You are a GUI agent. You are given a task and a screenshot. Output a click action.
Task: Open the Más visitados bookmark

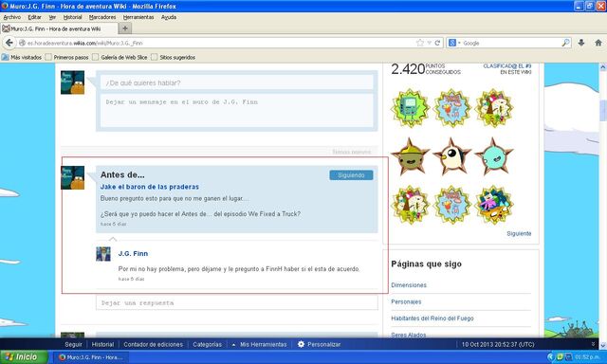[x=22, y=57]
